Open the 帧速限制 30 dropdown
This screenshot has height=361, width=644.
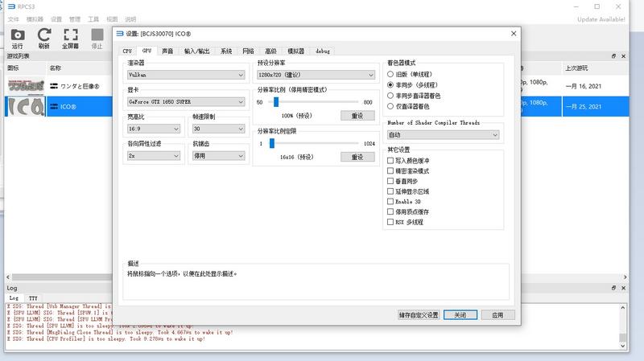point(218,129)
